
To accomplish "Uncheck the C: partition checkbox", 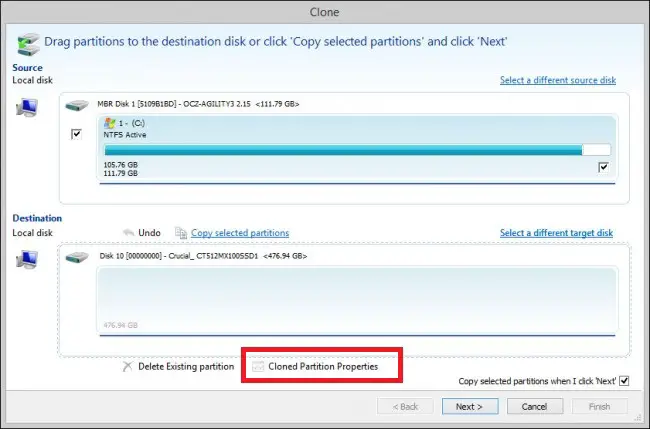I will pos(603,168).
